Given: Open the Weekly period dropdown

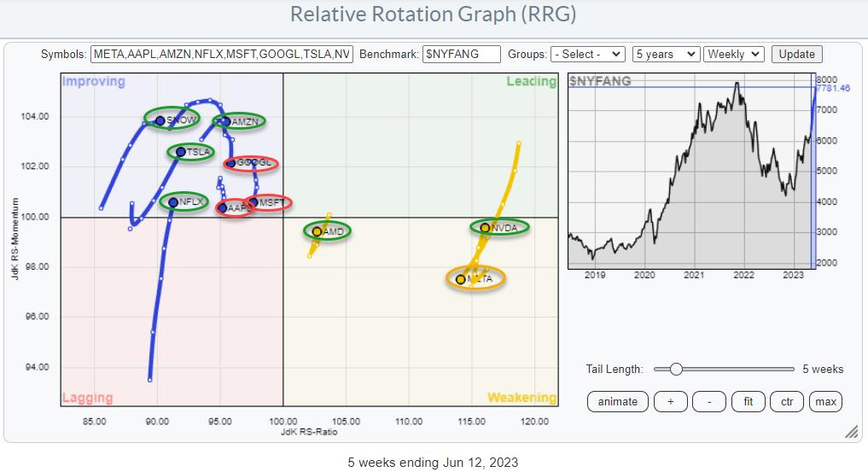Looking at the screenshot, I should (735, 54).
